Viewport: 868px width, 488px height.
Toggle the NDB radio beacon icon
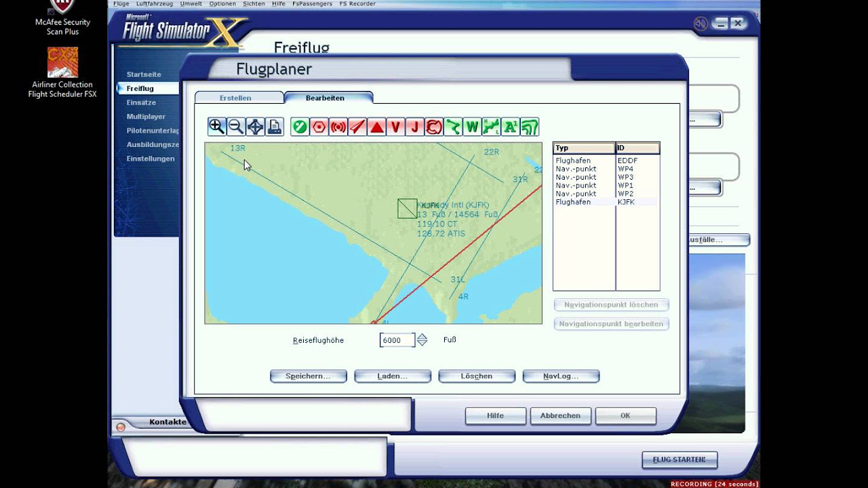click(338, 127)
